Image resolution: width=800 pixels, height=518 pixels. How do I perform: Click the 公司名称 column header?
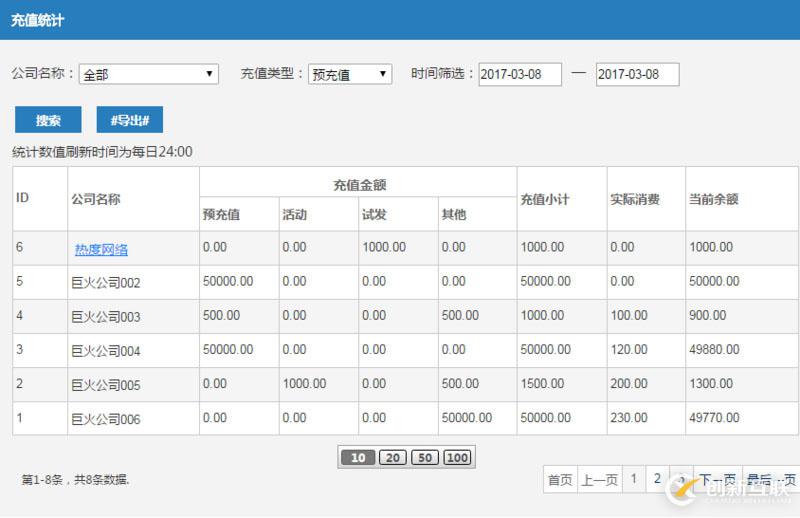[x=95, y=199]
